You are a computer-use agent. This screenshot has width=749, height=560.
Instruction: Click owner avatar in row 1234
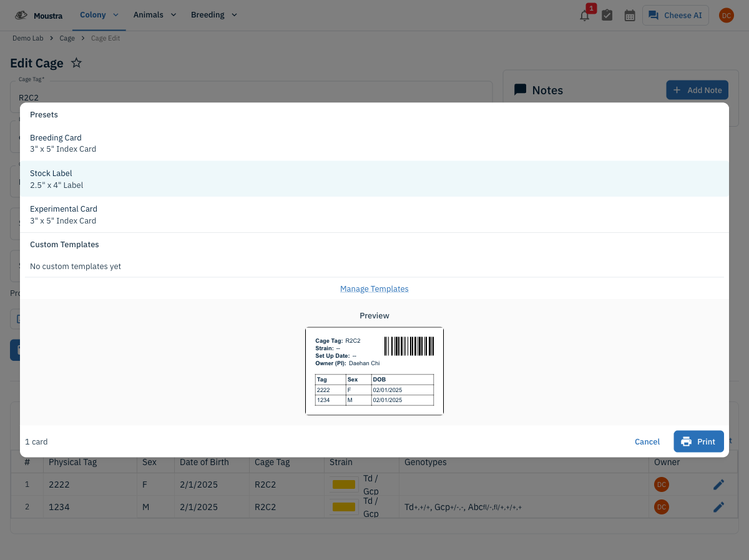coord(661,507)
